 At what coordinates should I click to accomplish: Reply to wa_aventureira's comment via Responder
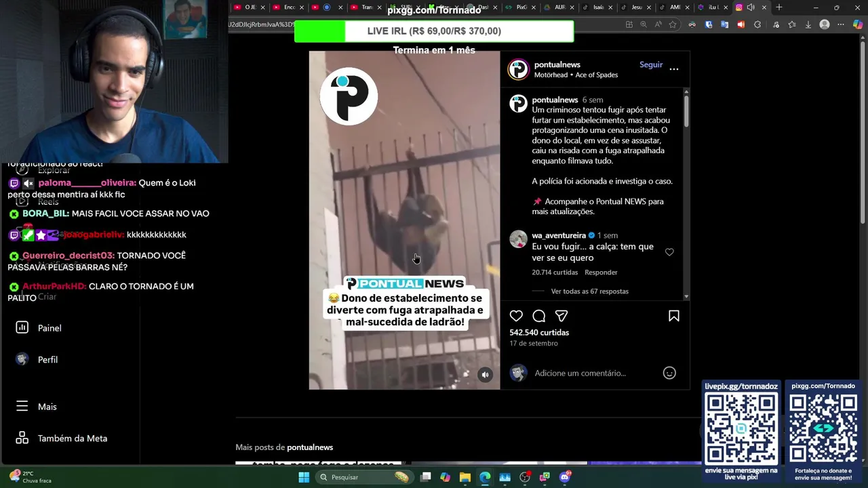[601, 272]
